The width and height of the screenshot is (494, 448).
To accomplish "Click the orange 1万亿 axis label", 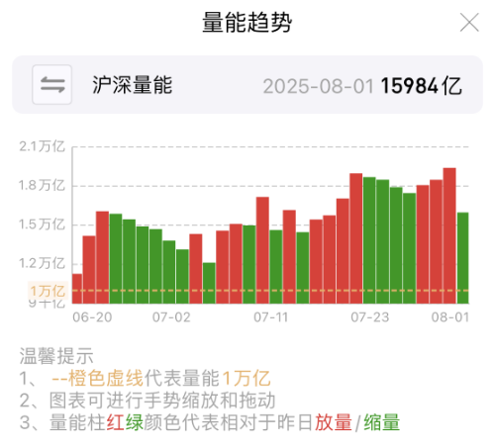I will click(x=48, y=291).
